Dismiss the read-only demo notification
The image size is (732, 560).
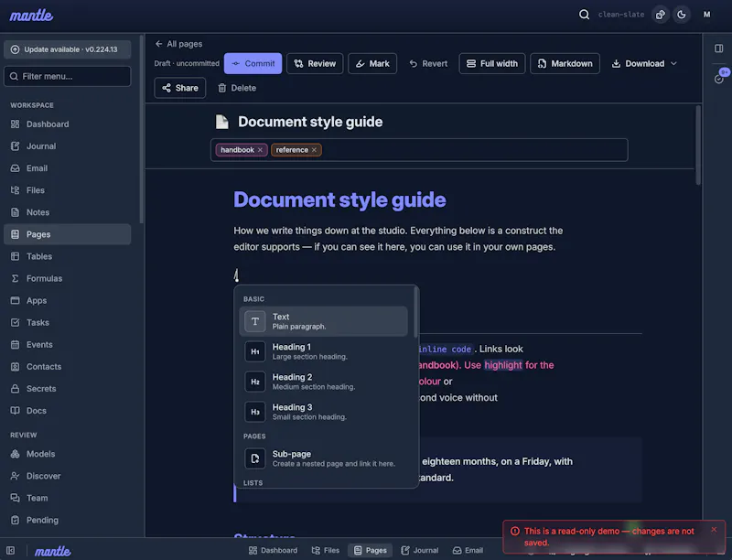click(x=714, y=530)
